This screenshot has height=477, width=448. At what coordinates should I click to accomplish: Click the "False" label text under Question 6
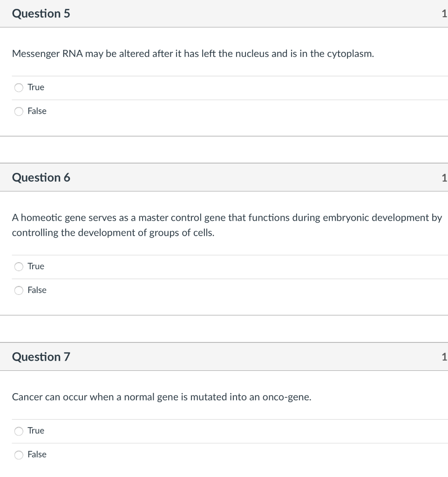pyautogui.click(x=37, y=290)
